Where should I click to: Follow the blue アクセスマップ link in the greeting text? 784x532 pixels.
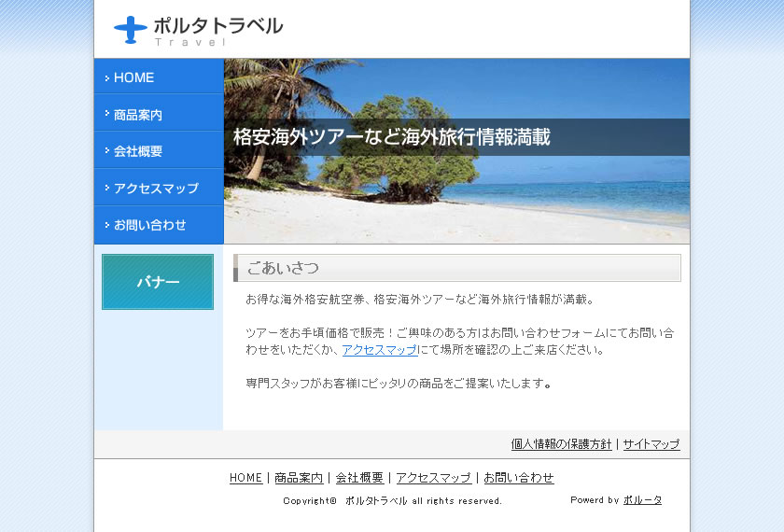point(380,350)
